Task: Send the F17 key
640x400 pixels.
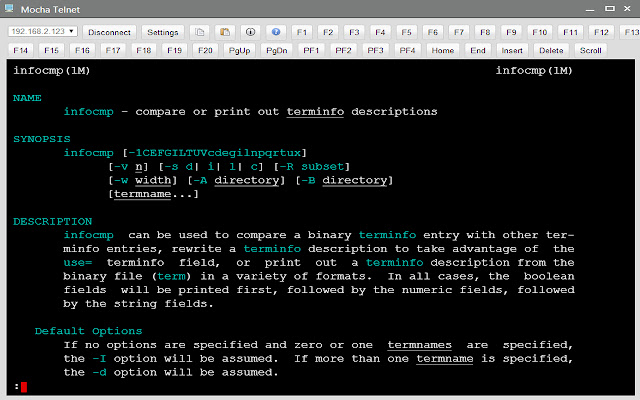Action: (x=113, y=50)
